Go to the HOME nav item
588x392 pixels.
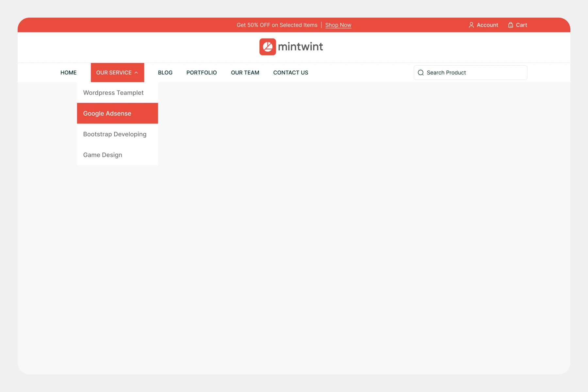click(68, 73)
